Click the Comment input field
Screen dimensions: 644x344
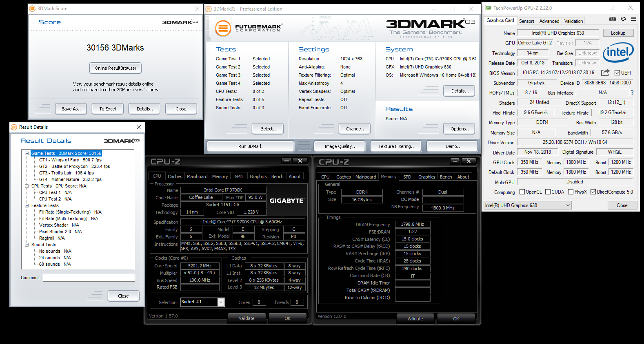click(x=89, y=278)
